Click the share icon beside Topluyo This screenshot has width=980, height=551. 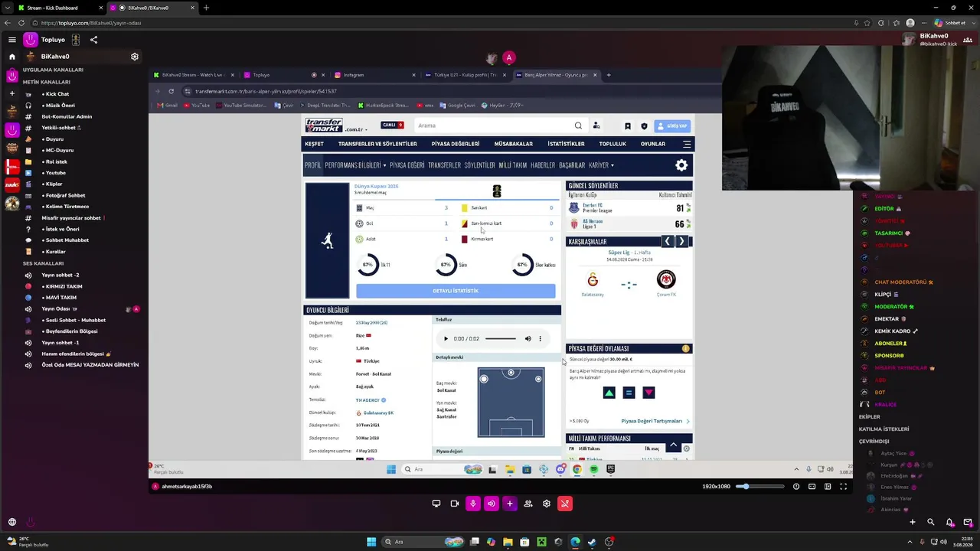click(x=93, y=40)
